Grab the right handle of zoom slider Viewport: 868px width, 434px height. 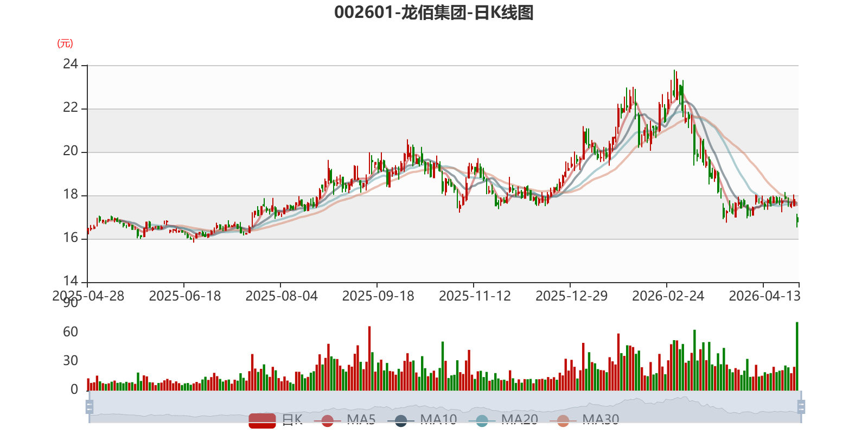[801, 407]
